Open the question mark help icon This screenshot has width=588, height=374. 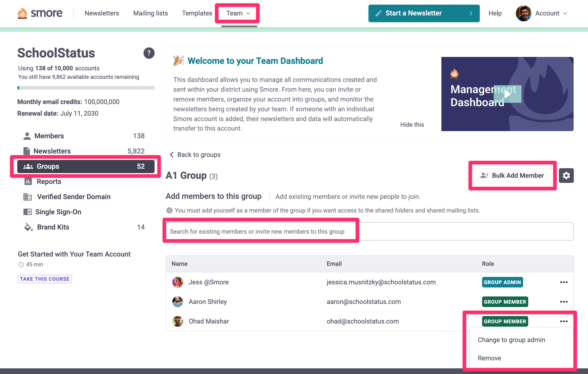pyautogui.click(x=149, y=53)
